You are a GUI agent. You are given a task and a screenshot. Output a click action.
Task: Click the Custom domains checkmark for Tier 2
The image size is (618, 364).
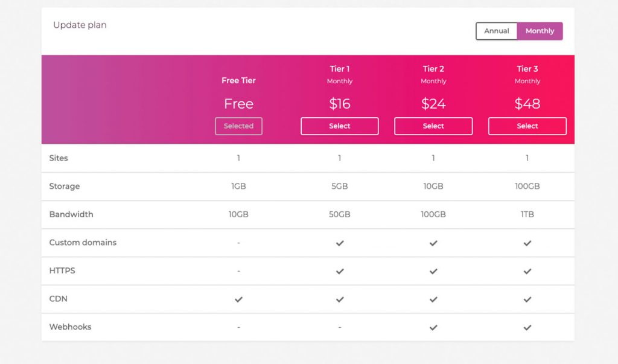(433, 243)
